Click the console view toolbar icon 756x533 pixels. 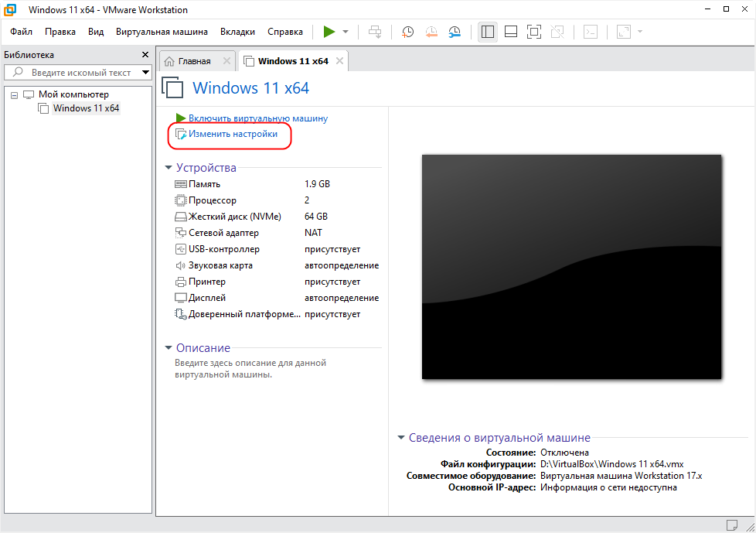(x=590, y=32)
